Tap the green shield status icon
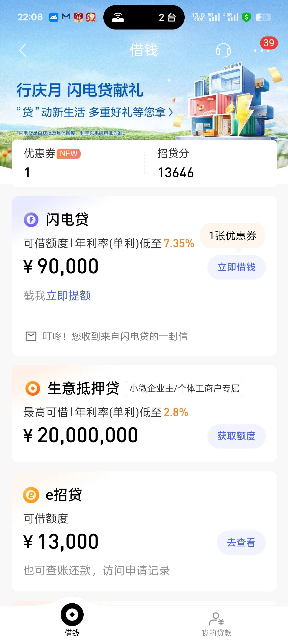Image resolution: width=288 pixels, height=644 pixels. 246,17
